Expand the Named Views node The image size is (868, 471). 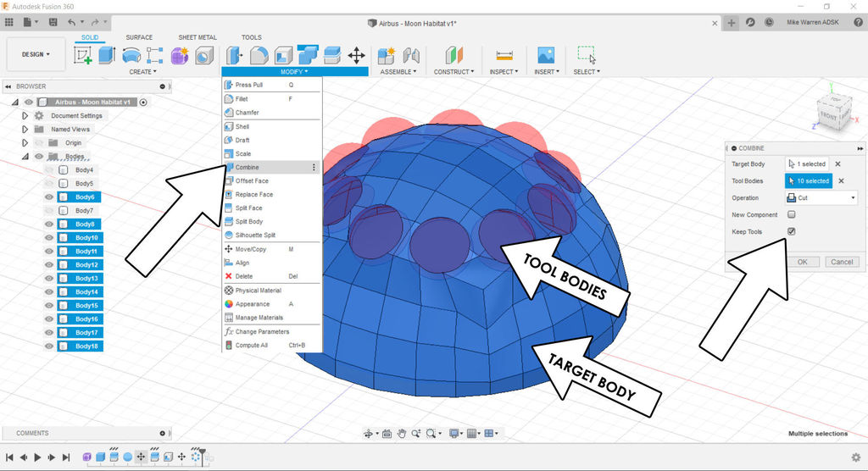(25, 129)
